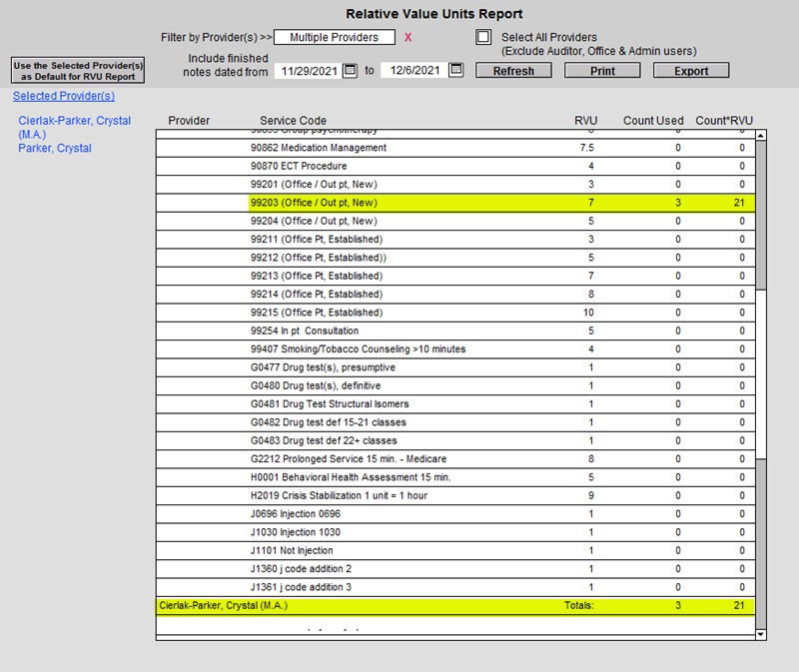Set selected providers as RVU report default
Viewport: 799px width, 672px height.
point(78,70)
